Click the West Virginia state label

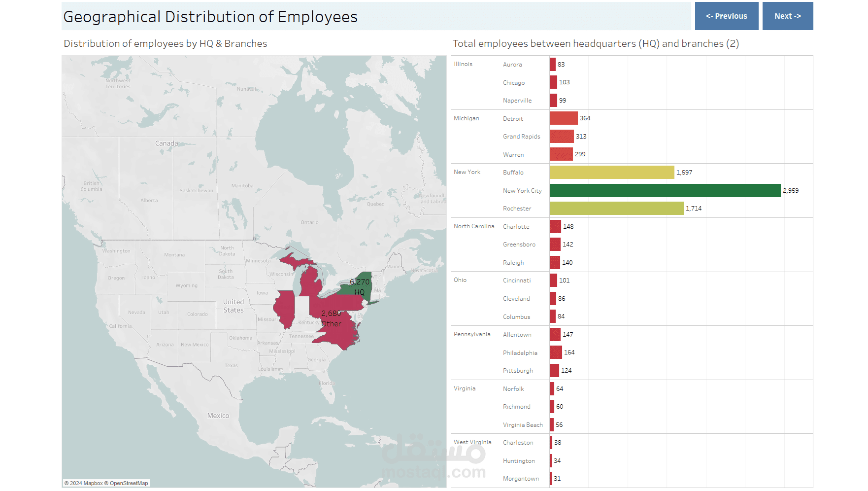point(472,442)
